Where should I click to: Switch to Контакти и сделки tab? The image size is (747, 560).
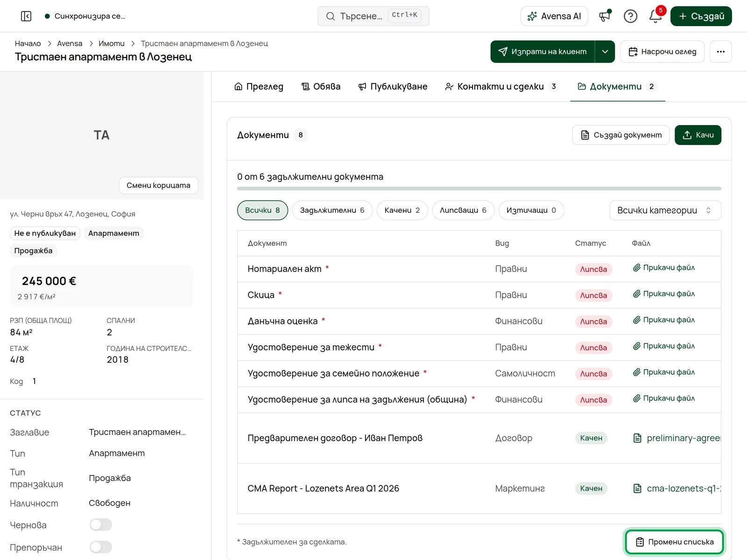[x=502, y=86]
